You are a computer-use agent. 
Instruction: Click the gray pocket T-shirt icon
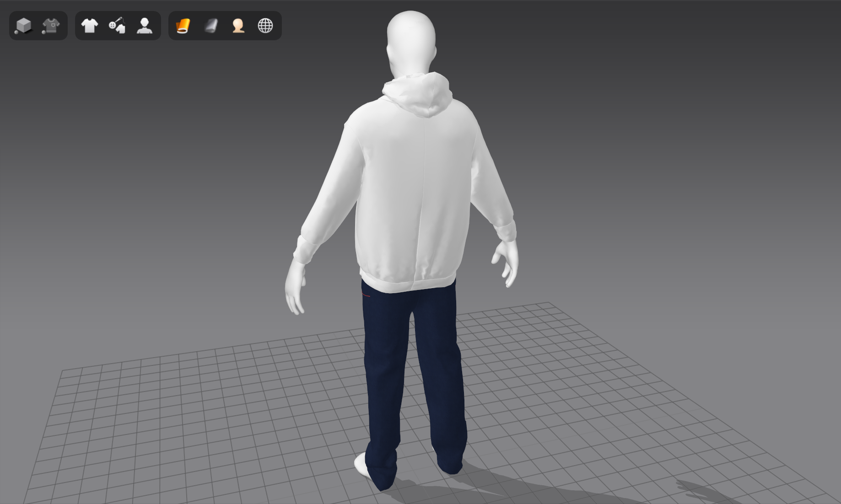coord(51,26)
